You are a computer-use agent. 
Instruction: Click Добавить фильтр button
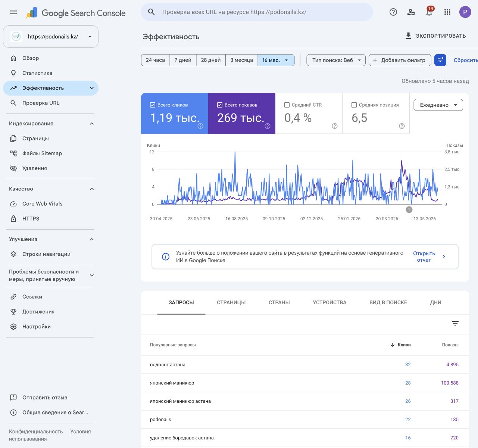point(400,60)
